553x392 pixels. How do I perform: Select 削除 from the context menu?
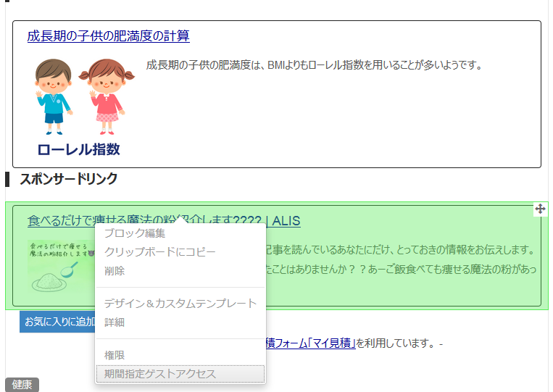tap(115, 271)
